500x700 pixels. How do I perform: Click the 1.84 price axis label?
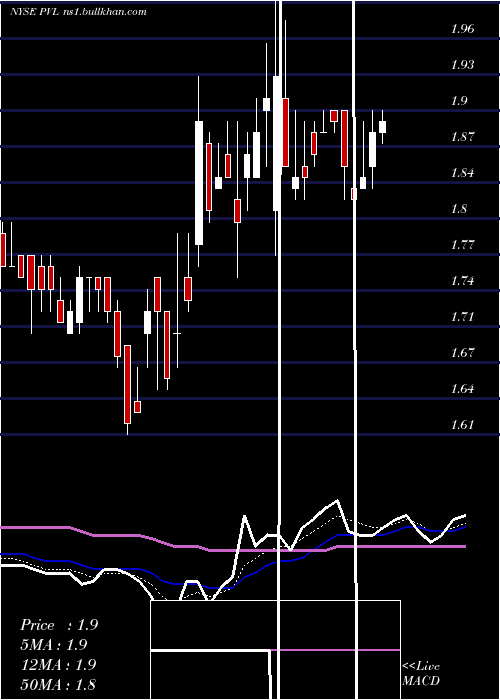[x=462, y=173]
